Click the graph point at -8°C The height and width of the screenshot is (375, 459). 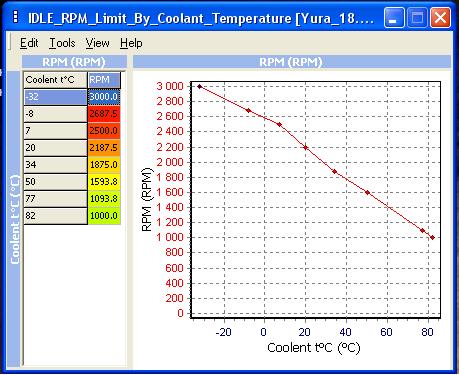248,110
